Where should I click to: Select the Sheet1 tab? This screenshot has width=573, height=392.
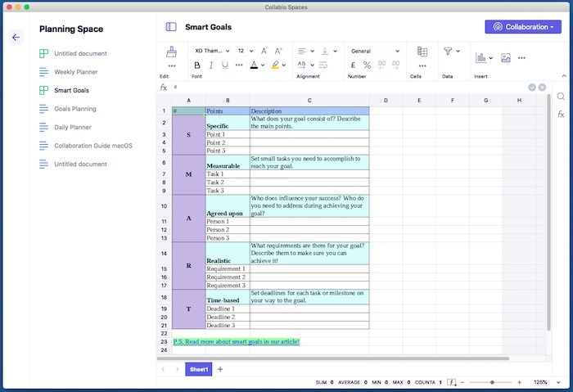[198, 369]
